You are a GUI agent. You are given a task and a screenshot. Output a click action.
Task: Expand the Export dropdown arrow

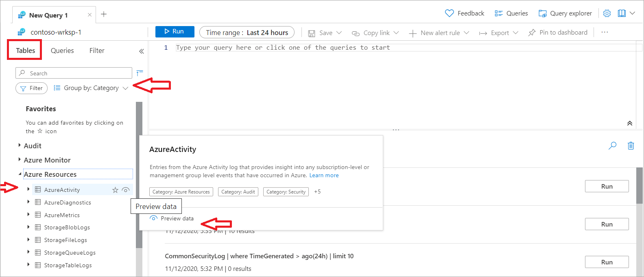515,33
